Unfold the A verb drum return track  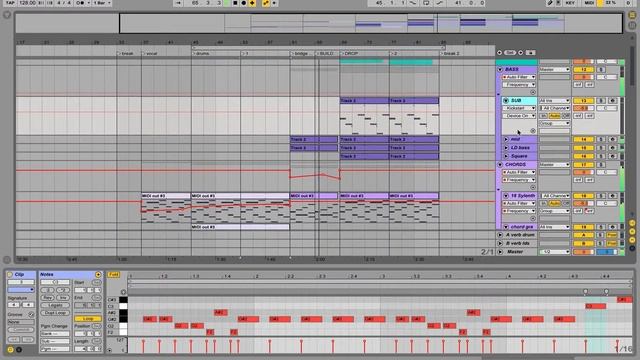pyautogui.click(x=500, y=235)
